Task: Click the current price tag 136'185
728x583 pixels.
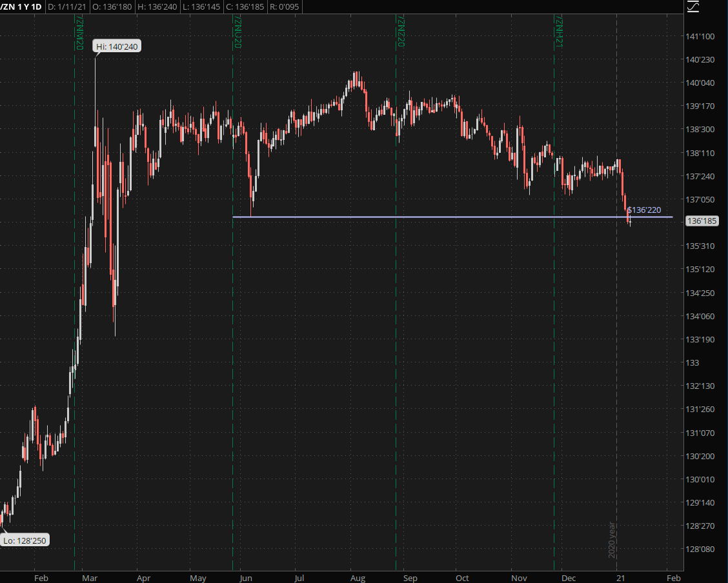Action: click(x=703, y=221)
